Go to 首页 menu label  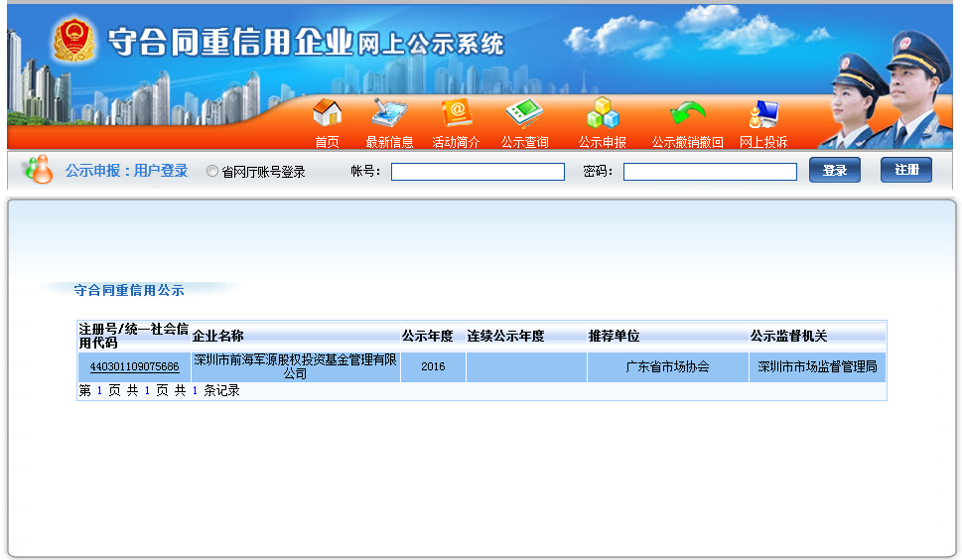click(x=327, y=142)
